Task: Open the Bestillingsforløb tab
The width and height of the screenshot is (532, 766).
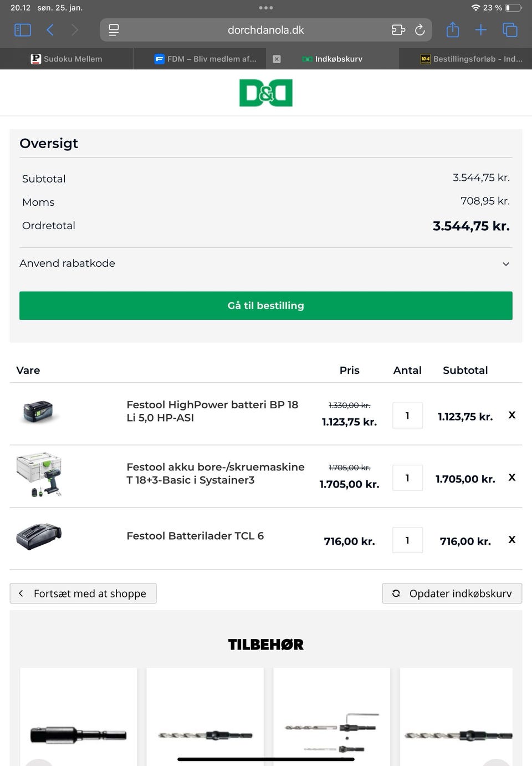Action: tap(471, 59)
